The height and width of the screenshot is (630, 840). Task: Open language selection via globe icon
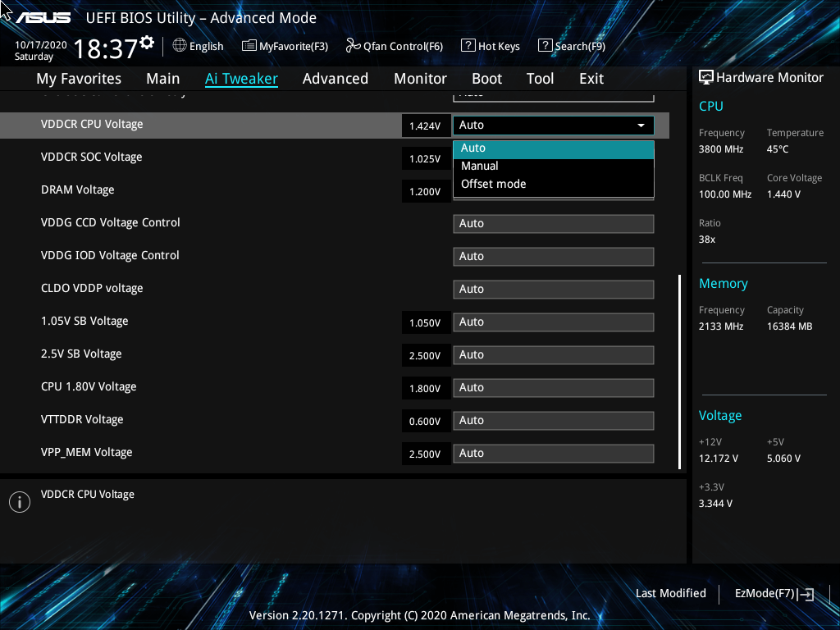(x=180, y=46)
